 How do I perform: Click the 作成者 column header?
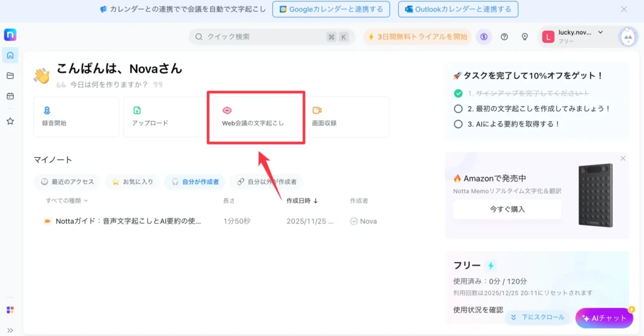[x=359, y=200]
